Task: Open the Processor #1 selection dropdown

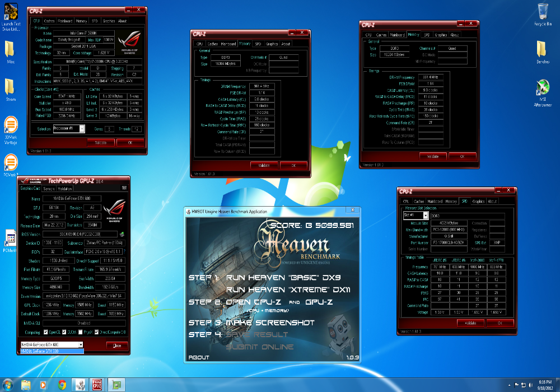Action: (82, 129)
